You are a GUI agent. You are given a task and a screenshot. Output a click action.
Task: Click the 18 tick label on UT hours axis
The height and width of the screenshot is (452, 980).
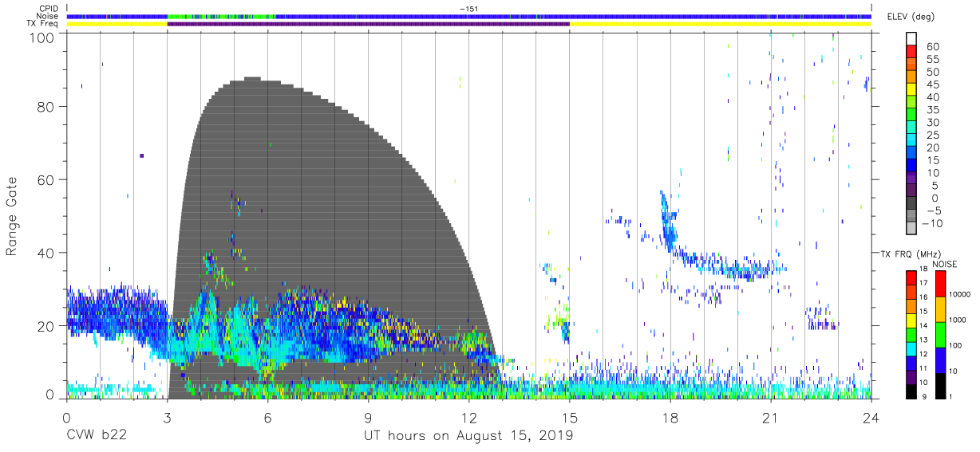coord(670,419)
